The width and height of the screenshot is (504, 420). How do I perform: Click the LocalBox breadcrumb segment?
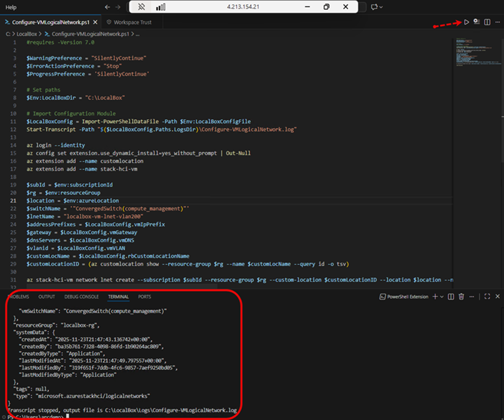27,34
